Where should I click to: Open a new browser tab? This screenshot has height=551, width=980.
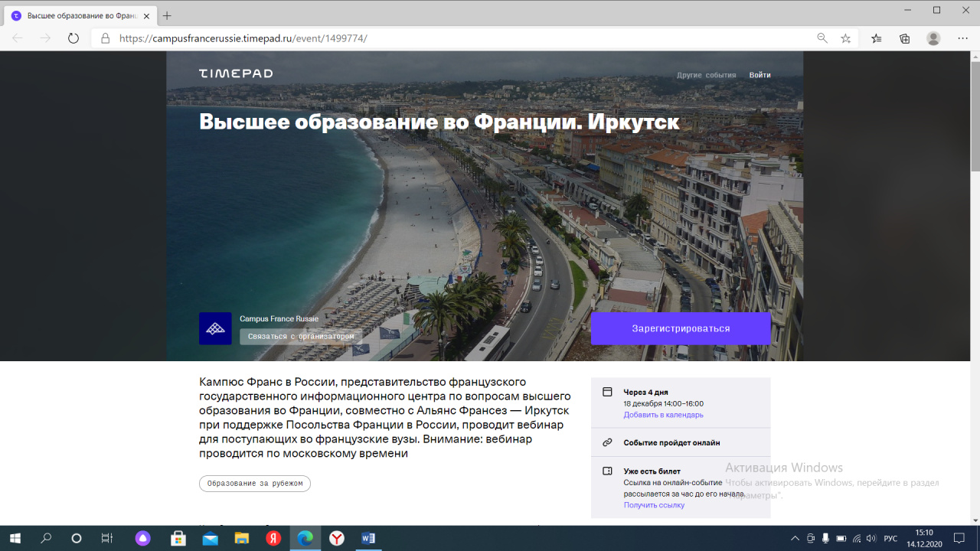click(167, 15)
